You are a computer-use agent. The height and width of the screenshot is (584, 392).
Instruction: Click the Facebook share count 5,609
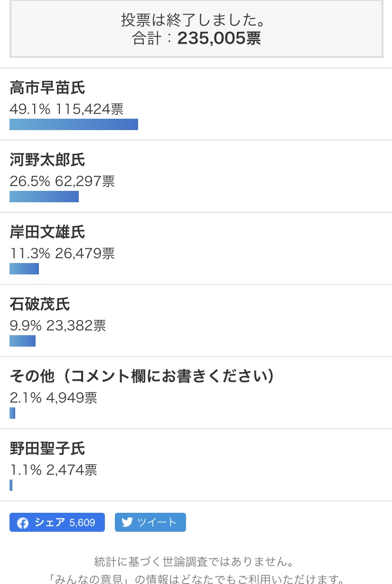82,523
